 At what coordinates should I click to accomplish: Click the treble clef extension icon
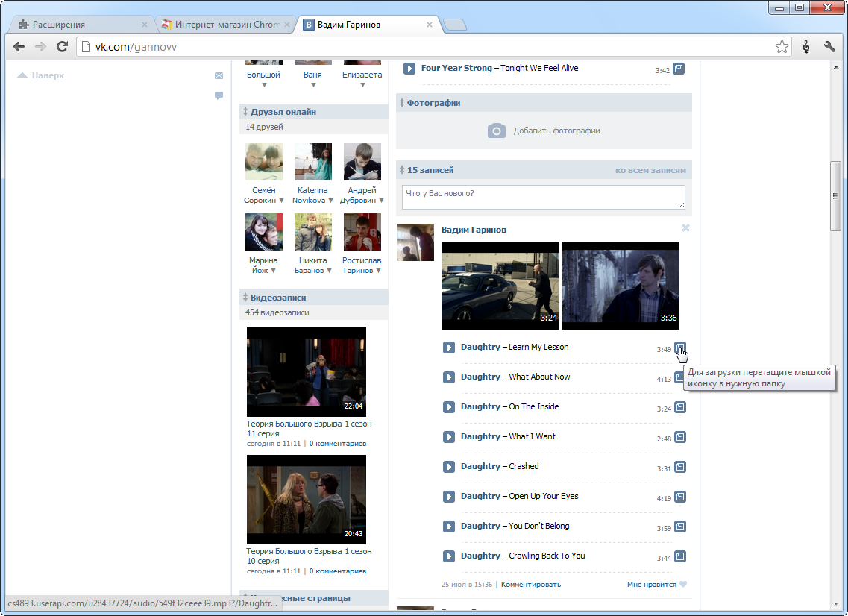click(805, 47)
